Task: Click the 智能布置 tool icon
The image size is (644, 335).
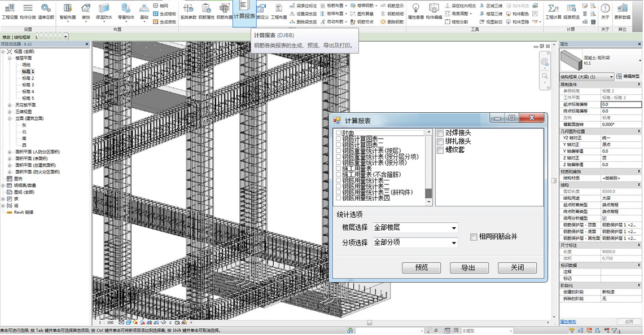Action: tap(67, 9)
